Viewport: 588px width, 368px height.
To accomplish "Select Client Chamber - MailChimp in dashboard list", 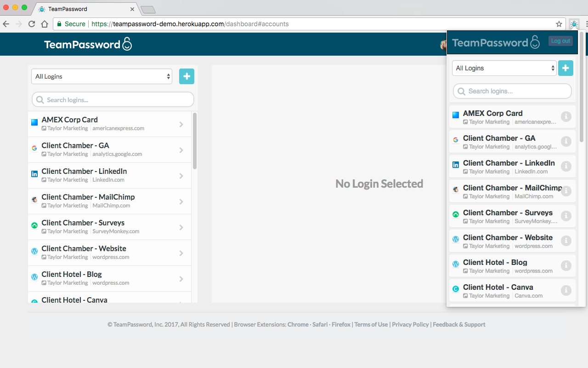I will 109,201.
